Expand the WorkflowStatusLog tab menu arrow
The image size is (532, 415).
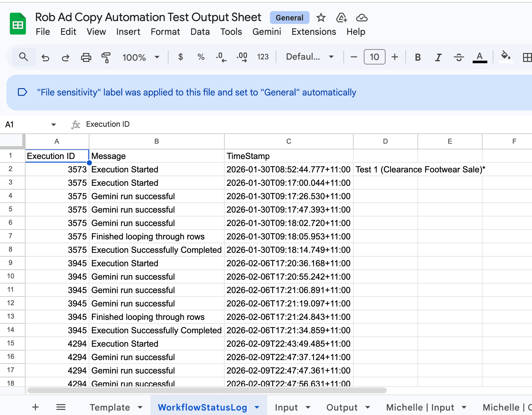257,407
